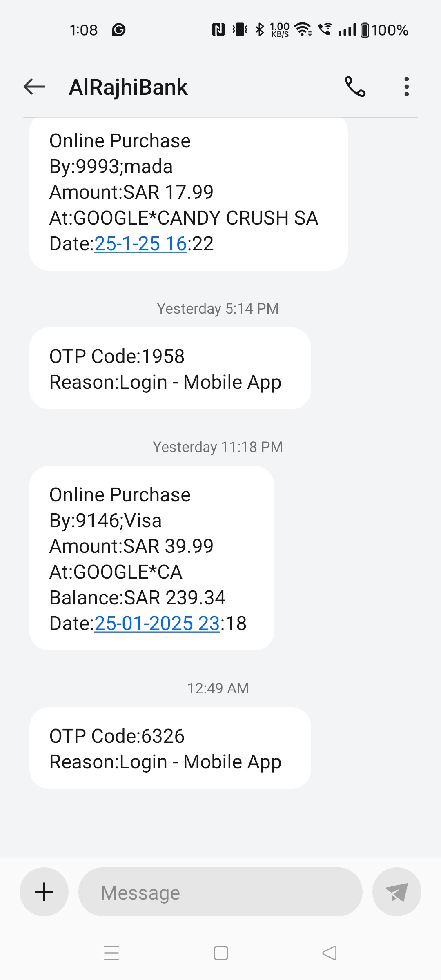The width and height of the screenshot is (441, 980).
Task: Open the three-dot overflow menu
Action: tap(406, 87)
